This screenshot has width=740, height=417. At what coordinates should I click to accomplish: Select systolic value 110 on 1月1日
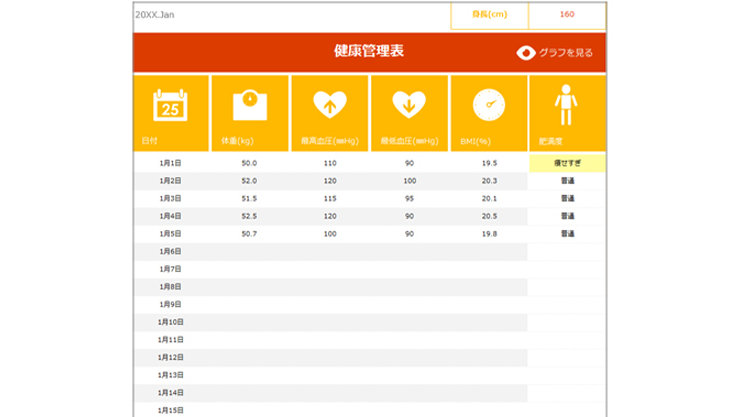(330, 163)
